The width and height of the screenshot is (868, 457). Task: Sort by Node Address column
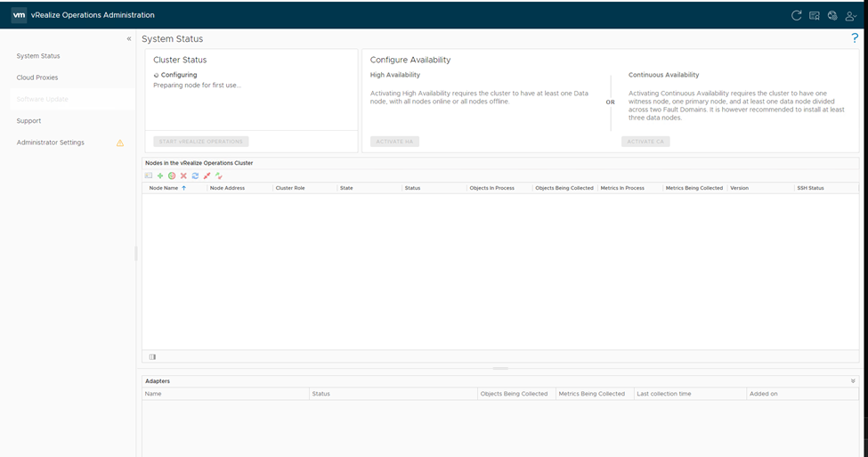(x=227, y=188)
